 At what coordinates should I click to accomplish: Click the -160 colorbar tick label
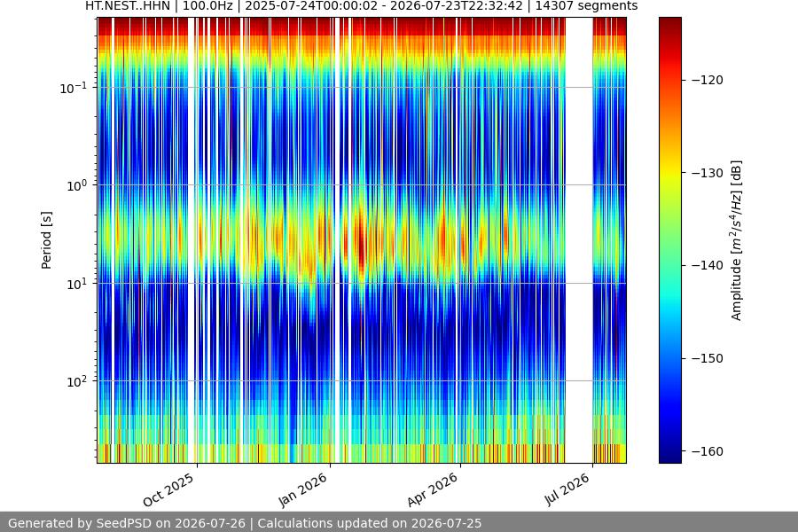pos(708,451)
